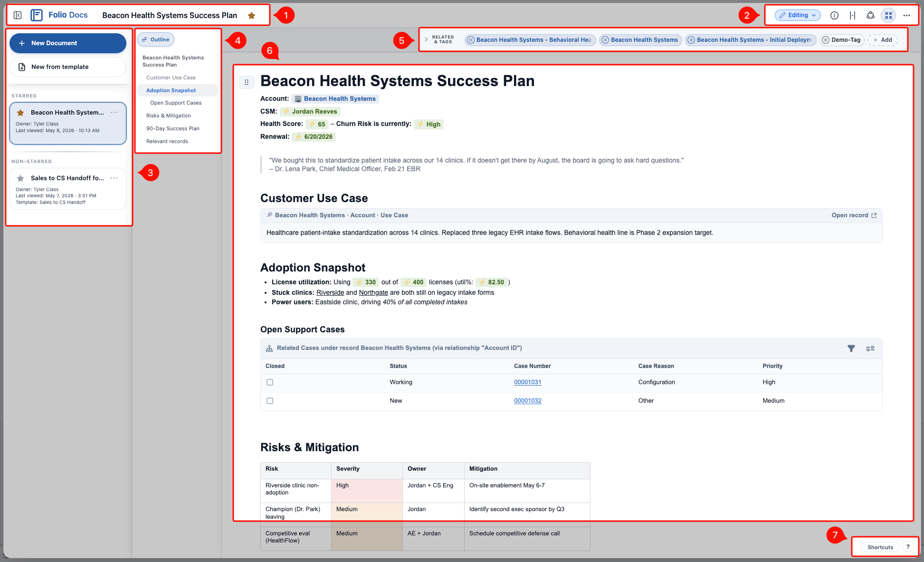Open options for Beacon Health System card
The image size is (924, 562).
pyautogui.click(x=114, y=113)
